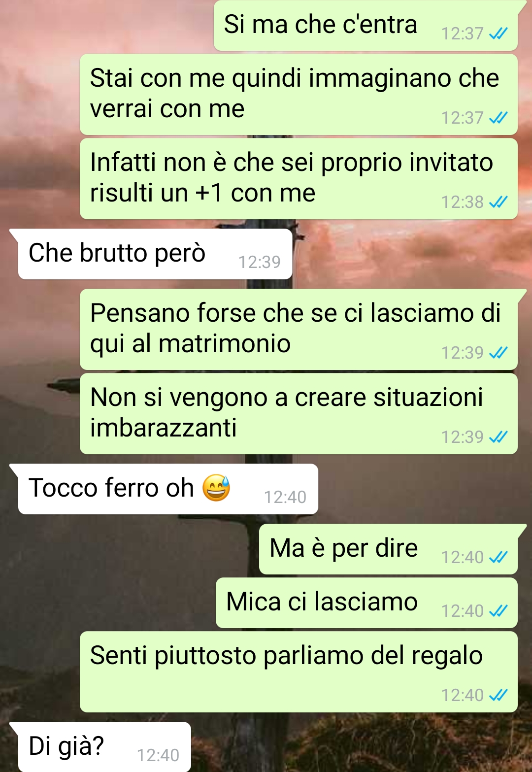Viewport: 532px width, 772px height.
Task: Select the 'Ma è per dire' message
Action: click(x=388, y=549)
